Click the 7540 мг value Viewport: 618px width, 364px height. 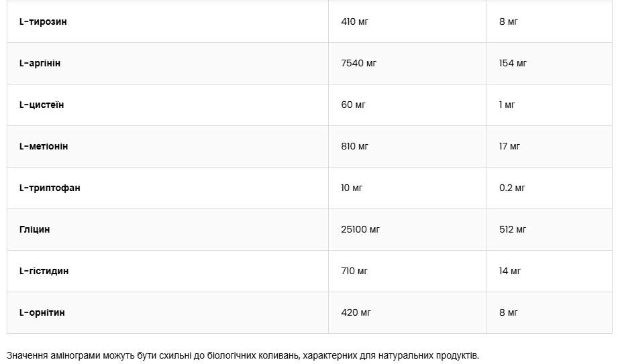tap(359, 63)
